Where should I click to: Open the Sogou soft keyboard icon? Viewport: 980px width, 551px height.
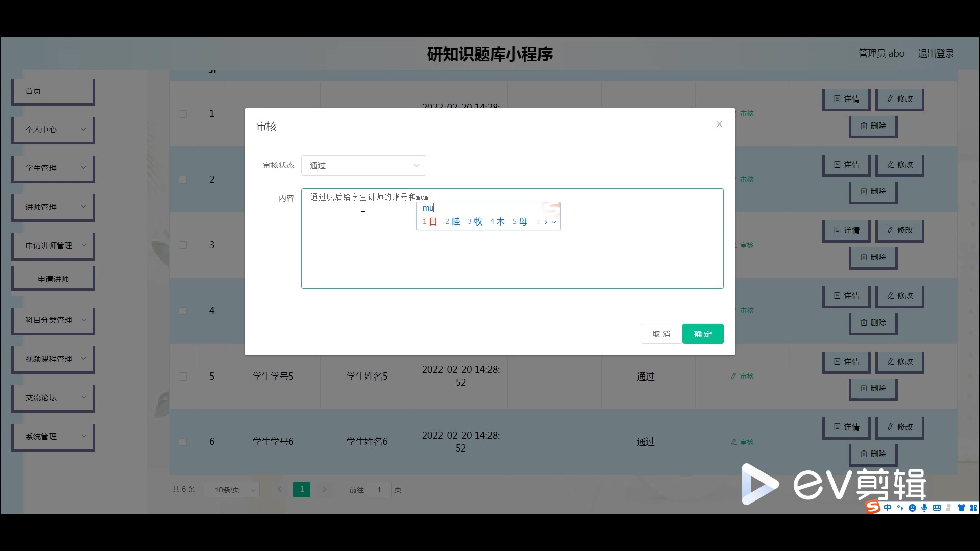(x=937, y=508)
